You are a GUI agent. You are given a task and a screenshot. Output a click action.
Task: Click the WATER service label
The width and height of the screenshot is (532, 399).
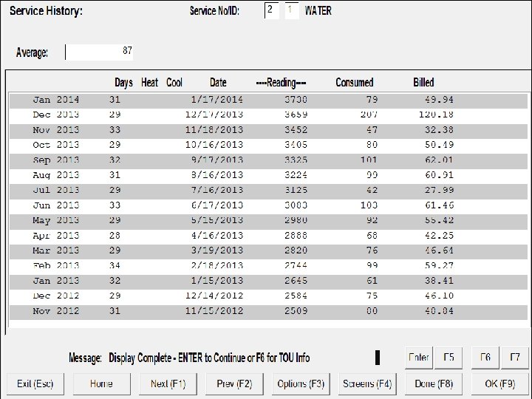click(x=318, y=11)
